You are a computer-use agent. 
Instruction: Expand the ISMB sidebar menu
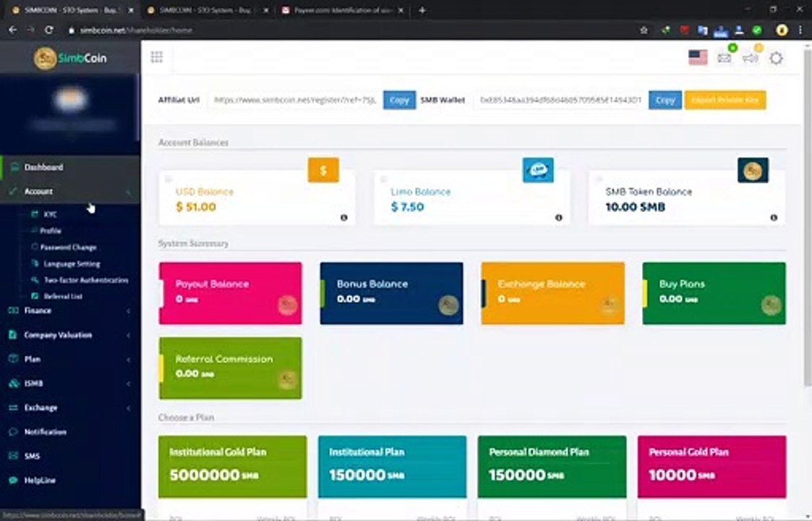[70, 383]
